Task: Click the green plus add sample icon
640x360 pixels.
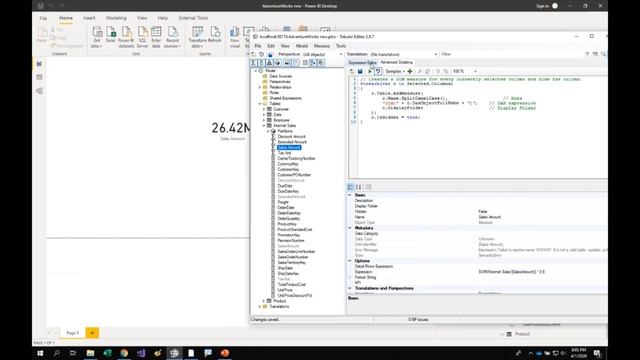Action: click(x=410, y=71)
